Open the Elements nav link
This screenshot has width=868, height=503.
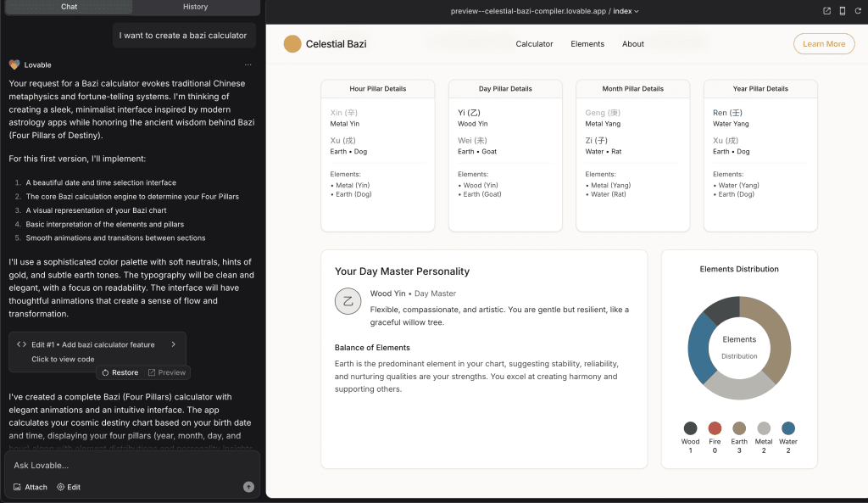tap(587, 44)
